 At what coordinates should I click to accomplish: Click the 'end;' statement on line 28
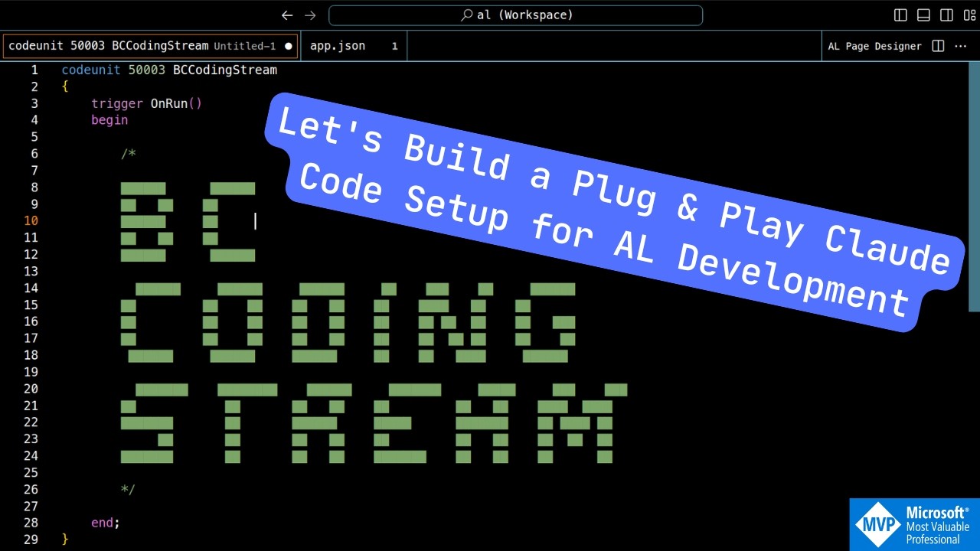[106, 523]
